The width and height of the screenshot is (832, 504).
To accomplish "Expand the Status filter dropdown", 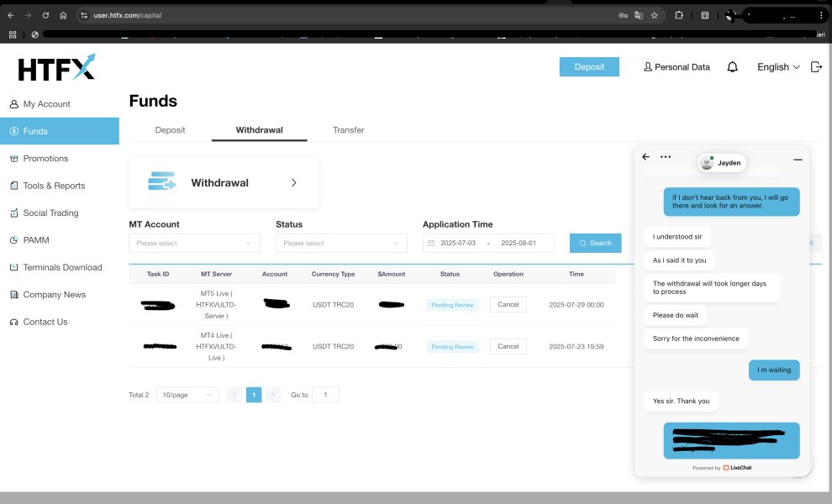I will point(341,243).
